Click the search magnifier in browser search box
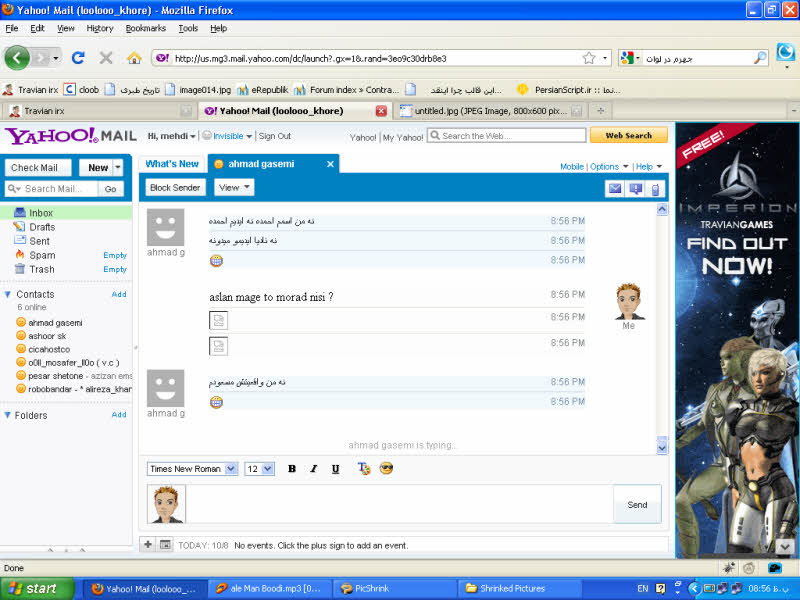 pyautogui.click(x=760, y=58)
